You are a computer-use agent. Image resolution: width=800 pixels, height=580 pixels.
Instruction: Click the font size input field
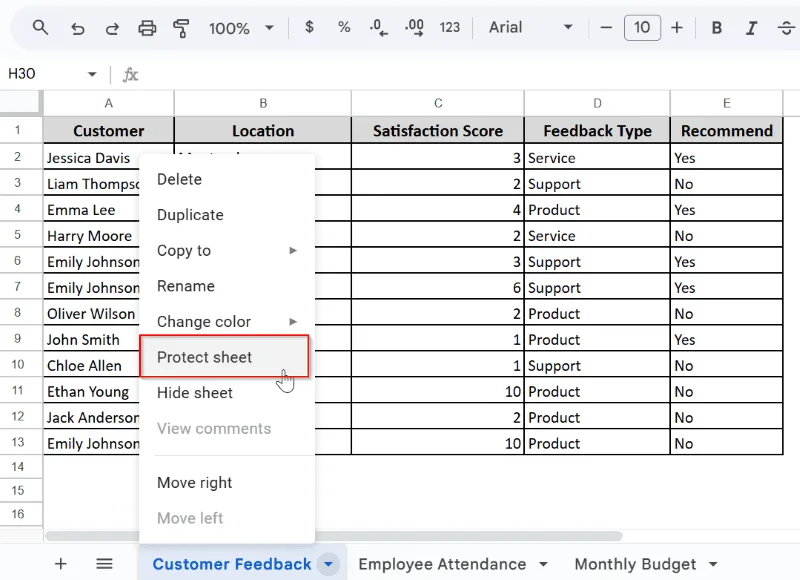coord(642,28)
